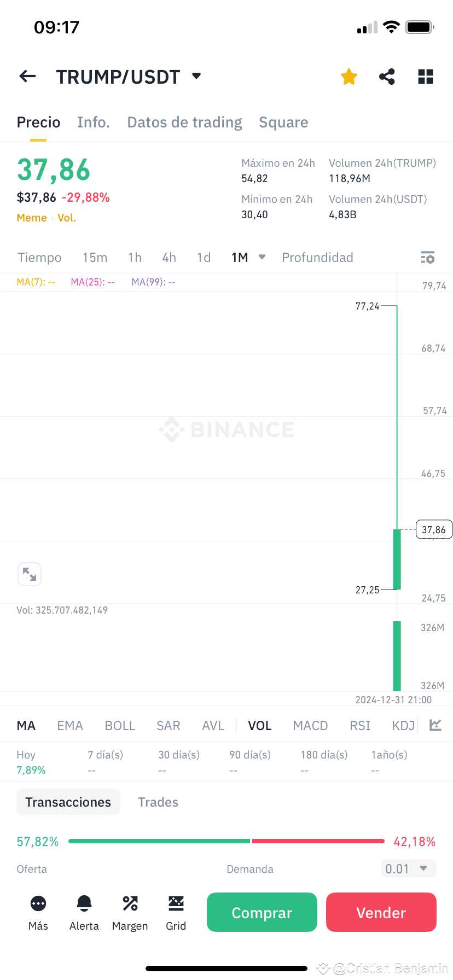Go back with the left arrow
This screenshot has height=980, width=453.
tap(27, 77)
